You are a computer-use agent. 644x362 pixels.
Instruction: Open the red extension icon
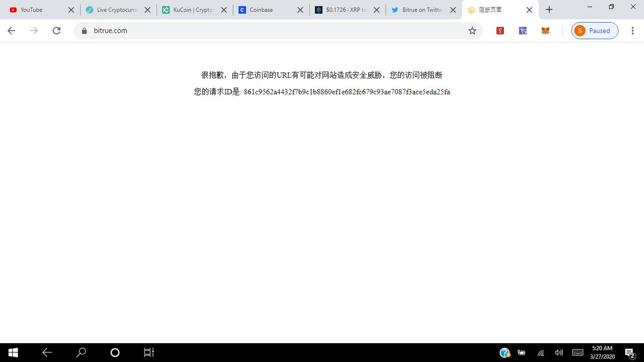pyautogui.click(x=500, y=31)
